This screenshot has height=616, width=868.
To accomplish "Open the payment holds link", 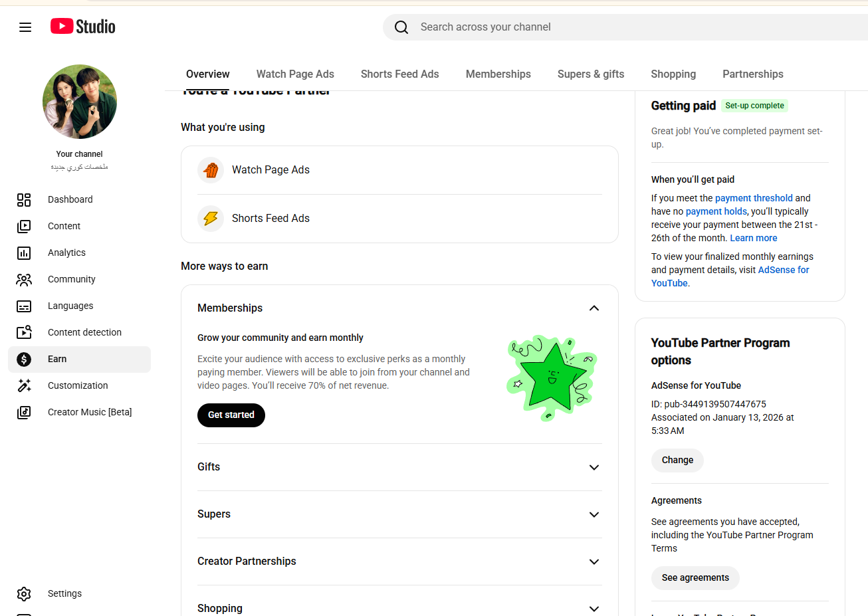I will coord(716,211).
